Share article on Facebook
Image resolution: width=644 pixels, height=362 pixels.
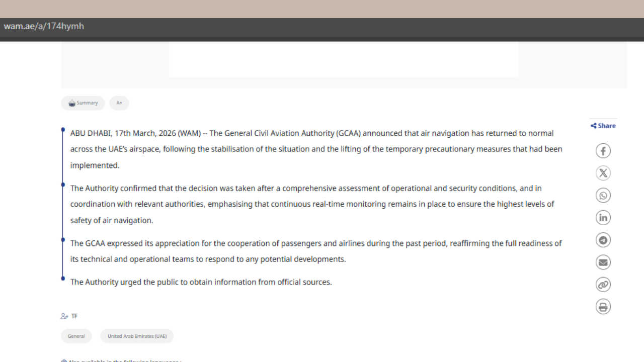click(603, 151)
